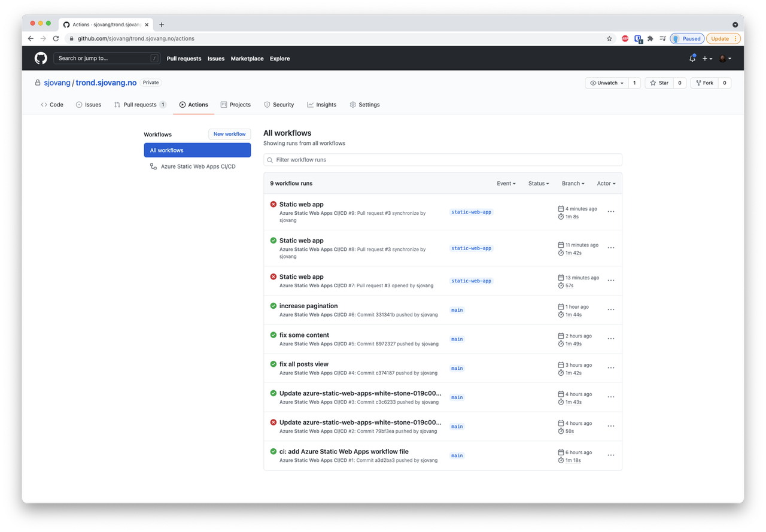Open the Branch filter dropdown
The height and width of the screenshot is (532, 766).
coord(573,183)
